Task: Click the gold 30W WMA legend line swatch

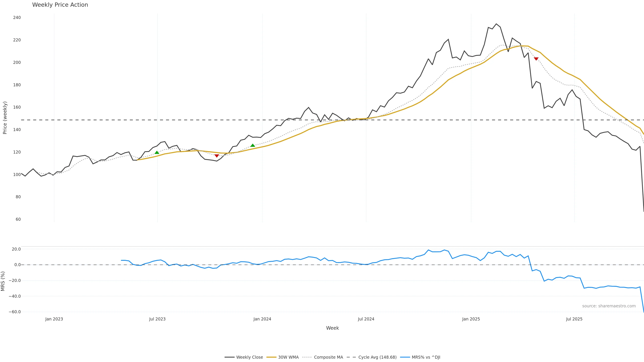Action: (271, 357)
